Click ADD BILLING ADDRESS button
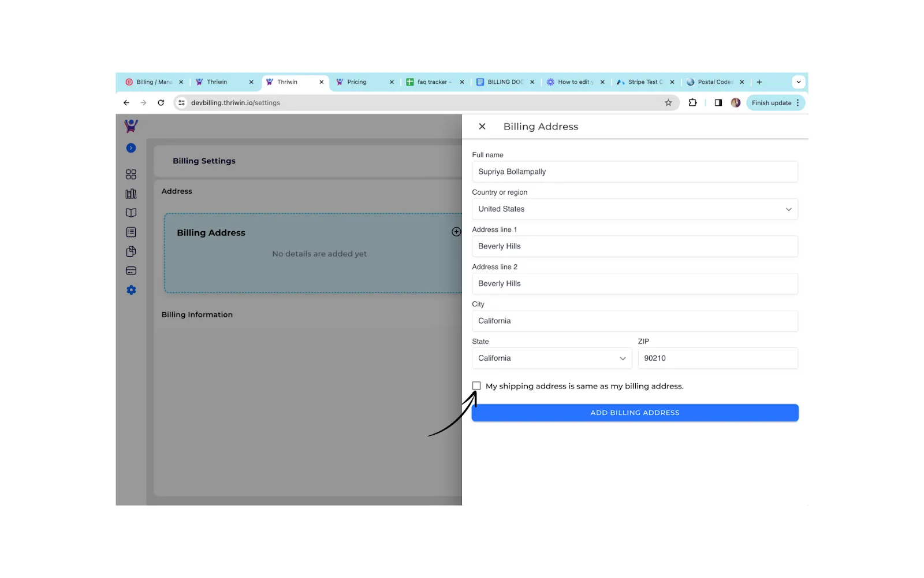Image resolution: width=924 pixels, height=578 pixels. 635,413
